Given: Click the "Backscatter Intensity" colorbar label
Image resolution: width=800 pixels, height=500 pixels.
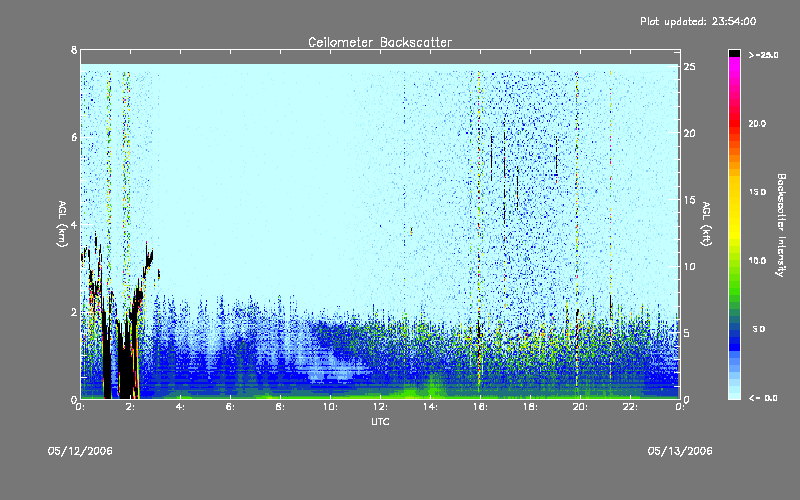Looking at the screenshot, I should pyautogui.click(x=781, y=225).
